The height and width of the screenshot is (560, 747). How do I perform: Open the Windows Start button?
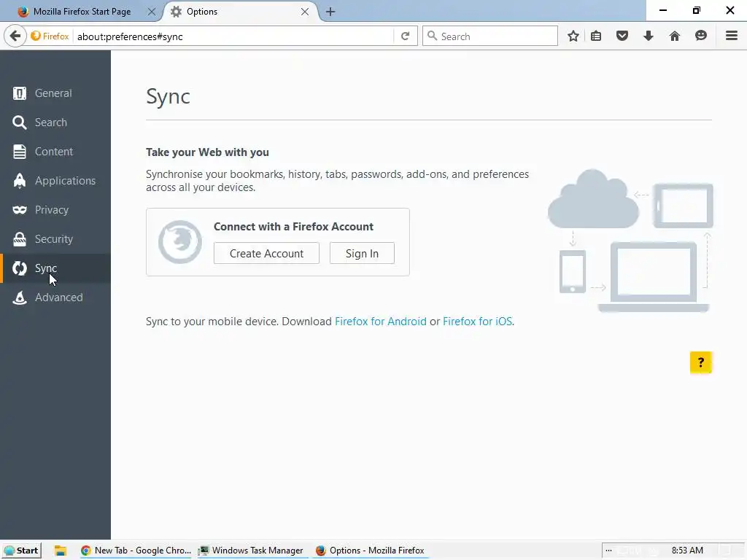21,551
